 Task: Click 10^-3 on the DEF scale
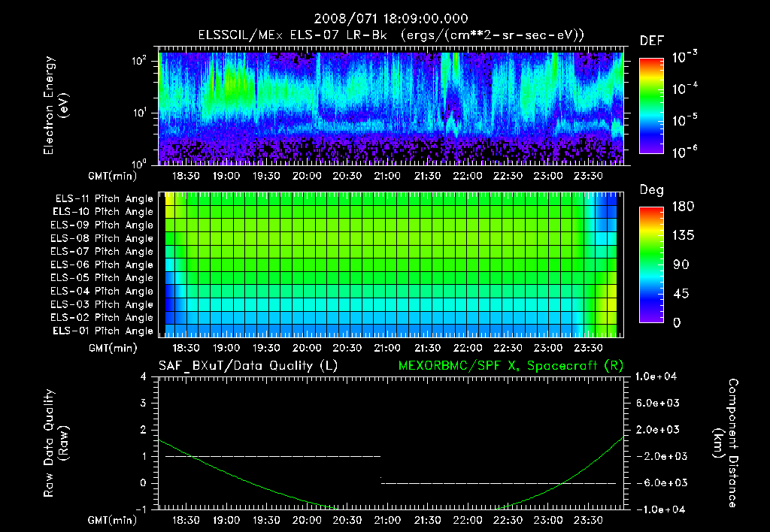click(x=684, y=56)
